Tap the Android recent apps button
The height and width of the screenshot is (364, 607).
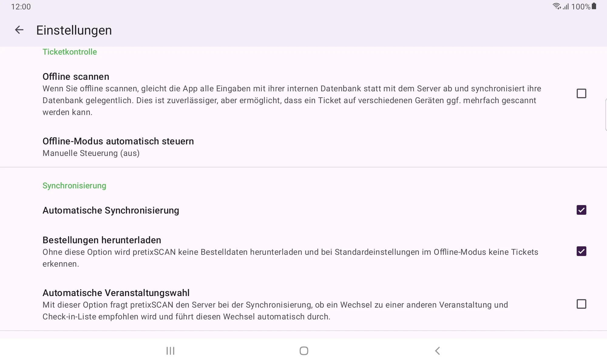pos(170,351)
